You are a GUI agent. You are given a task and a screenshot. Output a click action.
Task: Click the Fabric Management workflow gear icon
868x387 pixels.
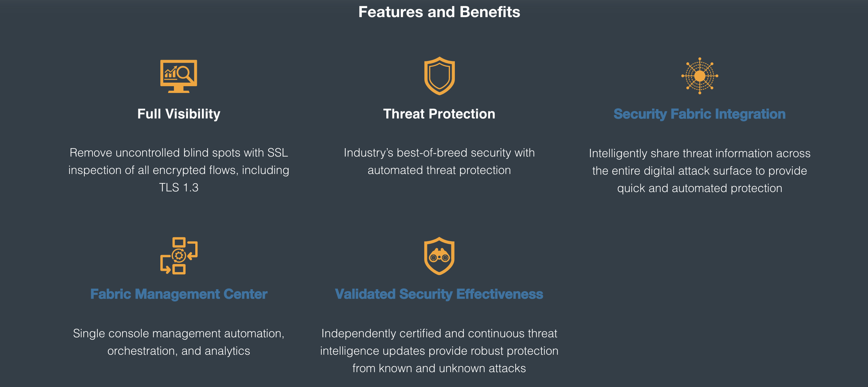(x=178, y=256)
